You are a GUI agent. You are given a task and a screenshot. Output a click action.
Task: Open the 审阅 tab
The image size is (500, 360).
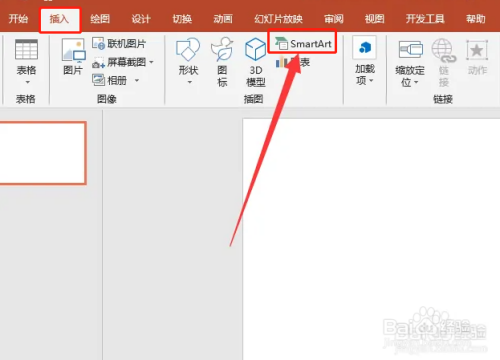(x=334, y=19)
